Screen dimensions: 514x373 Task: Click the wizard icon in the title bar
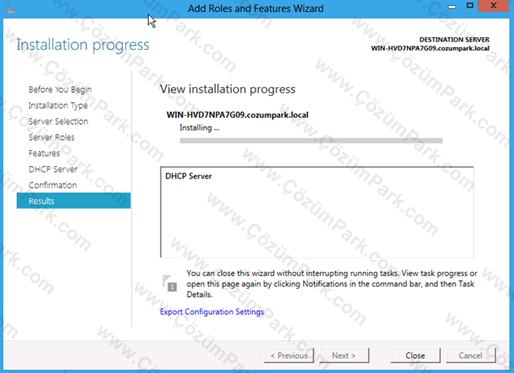coord(10,9)
